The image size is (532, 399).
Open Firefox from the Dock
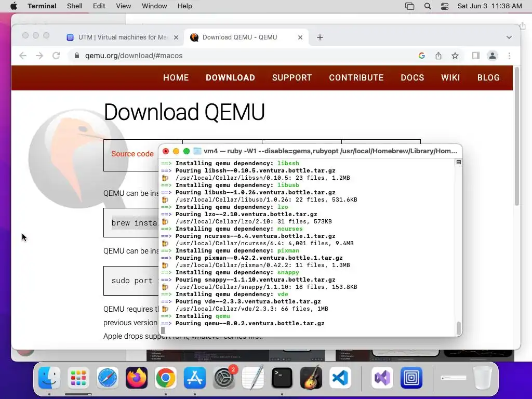pos(137,378)
